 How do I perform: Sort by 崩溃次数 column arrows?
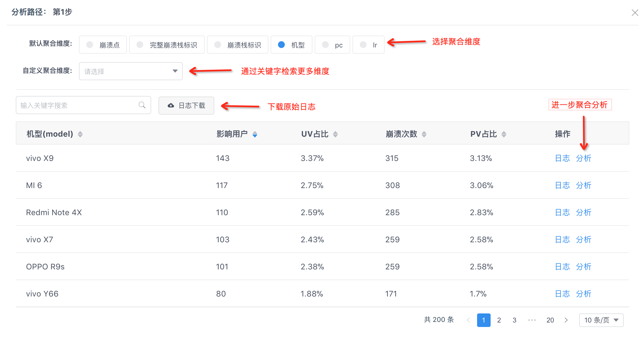click(x=424, y=134)
